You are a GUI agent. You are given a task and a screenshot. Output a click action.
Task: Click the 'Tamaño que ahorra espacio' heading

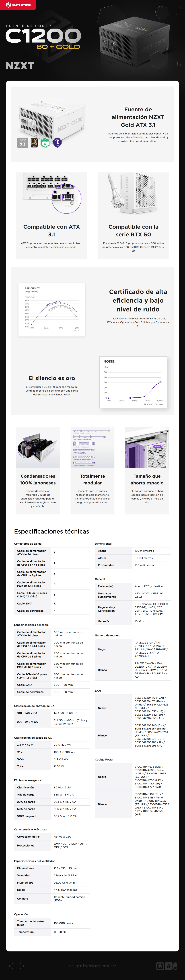click(x=147, y=479)
